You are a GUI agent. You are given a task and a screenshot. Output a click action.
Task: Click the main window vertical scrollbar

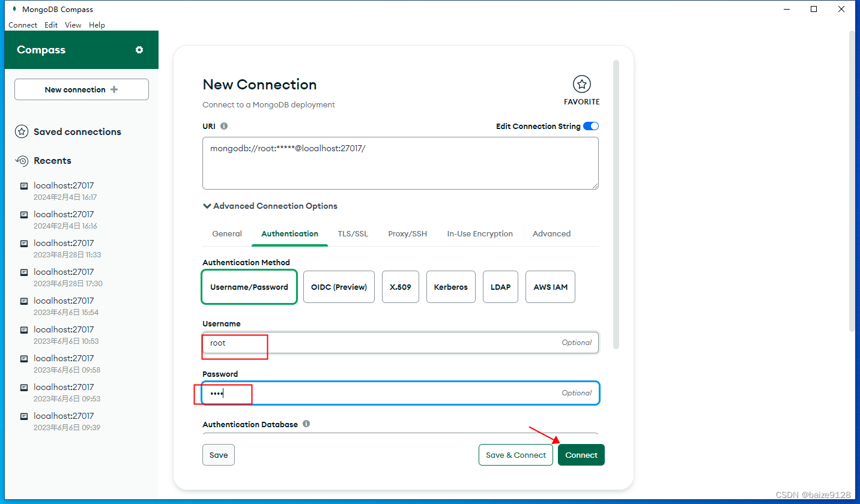[x=852, y=180]
